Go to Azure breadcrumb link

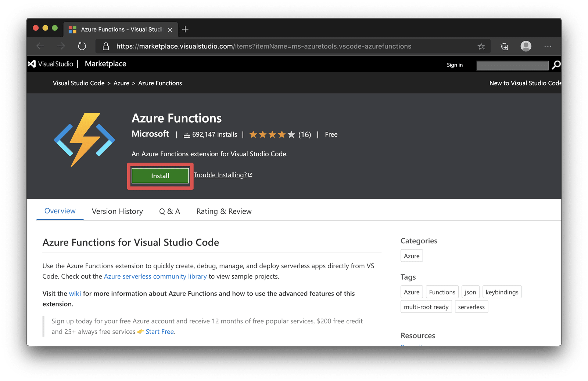[121, 83]
